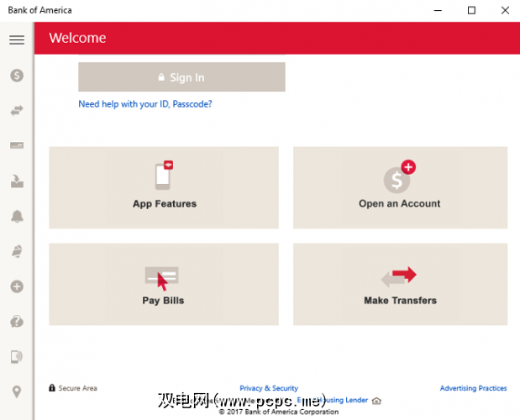Click the Equal Housing Lender house icon

376,401
